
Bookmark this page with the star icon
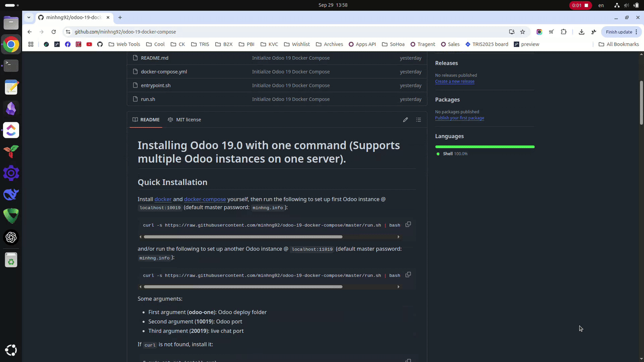(522, 31)
